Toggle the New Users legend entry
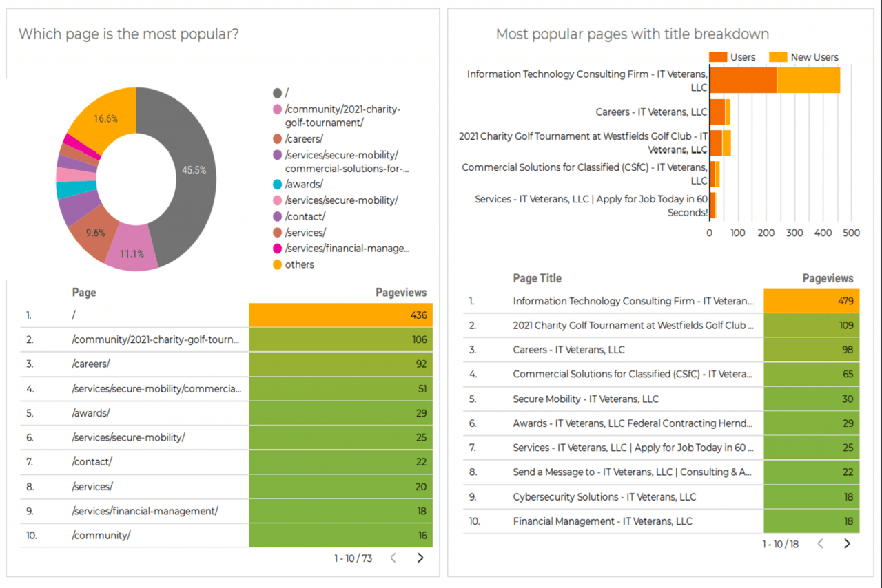Screen dimensions: 882x588 (x=803, y=57)
